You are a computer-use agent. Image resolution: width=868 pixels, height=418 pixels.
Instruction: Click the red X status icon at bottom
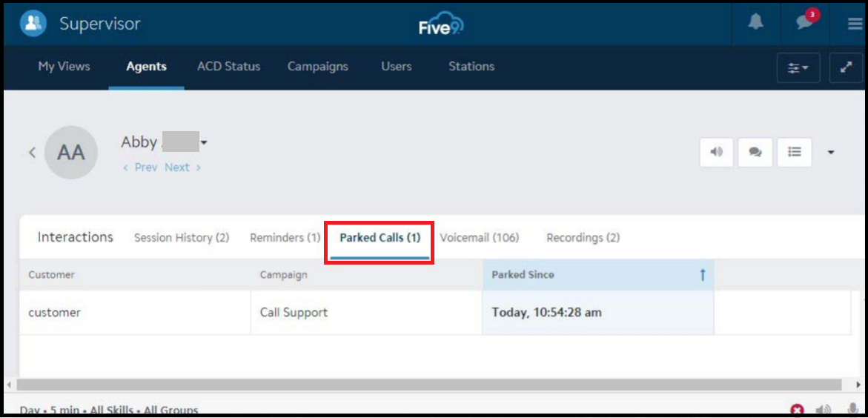click(797, 410)
